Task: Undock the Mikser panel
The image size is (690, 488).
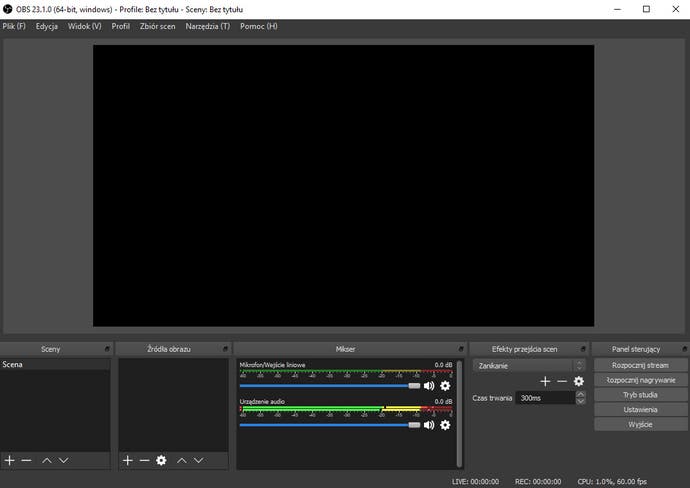Action: [461, 349]
